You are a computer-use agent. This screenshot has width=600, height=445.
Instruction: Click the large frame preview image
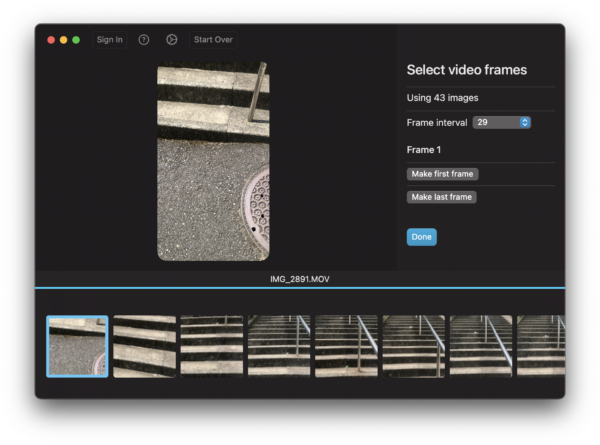pos(213,161)
